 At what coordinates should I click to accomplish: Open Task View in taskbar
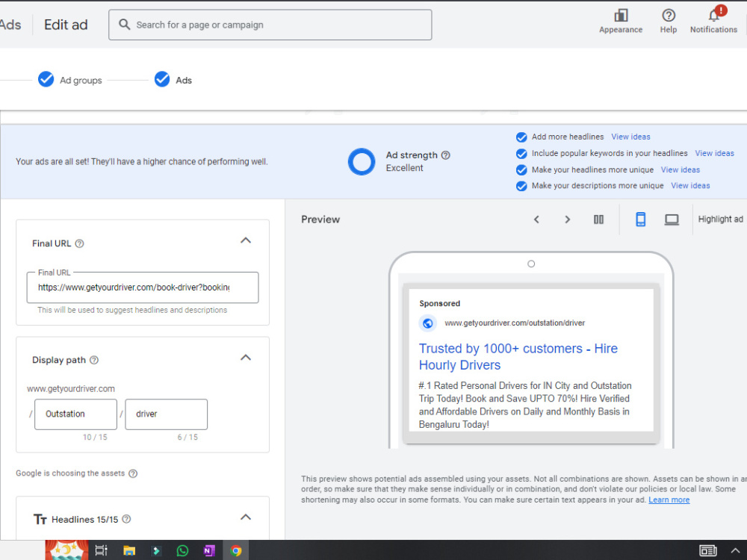(101, 551)
